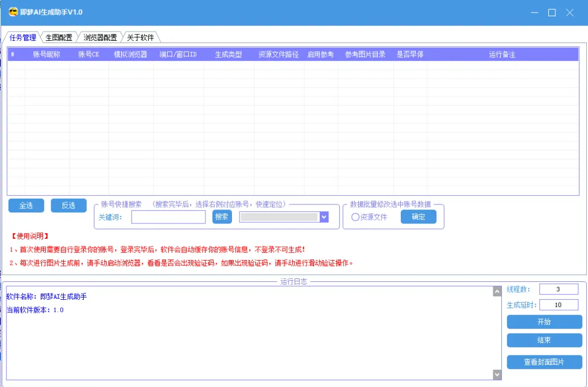The width and height of the screenshot is (588, 387).
Task: Click the 结束 button
Action: (x=544, y=340)
